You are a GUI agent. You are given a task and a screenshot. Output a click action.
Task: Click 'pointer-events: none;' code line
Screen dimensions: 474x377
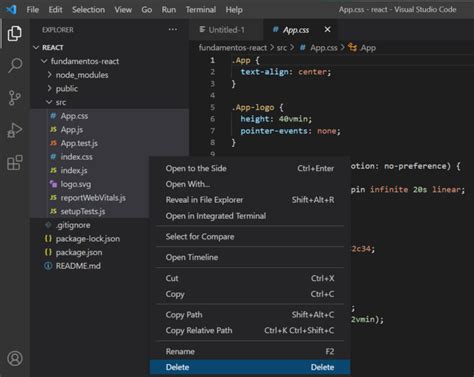point(290,131)
